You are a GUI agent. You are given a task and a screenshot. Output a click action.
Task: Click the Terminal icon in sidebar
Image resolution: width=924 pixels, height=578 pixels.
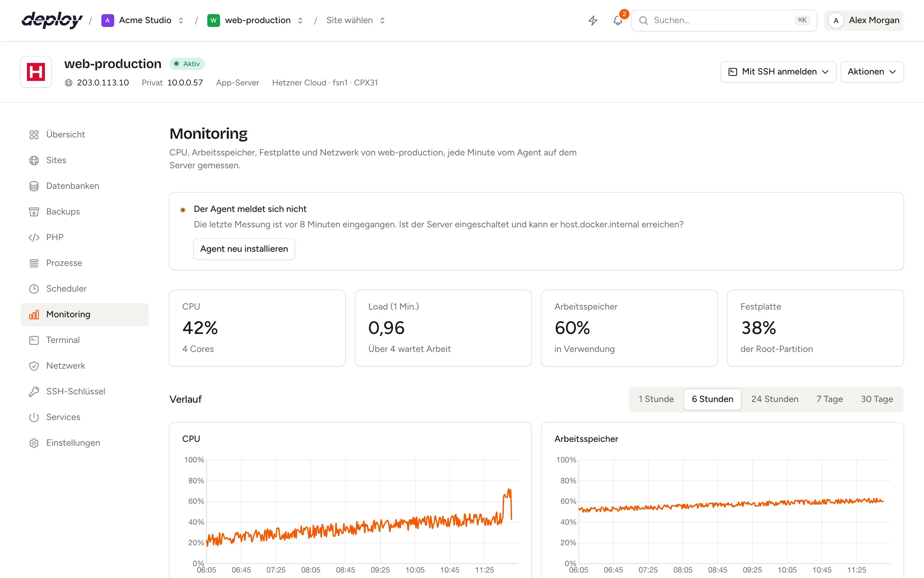tap(34, 340)
